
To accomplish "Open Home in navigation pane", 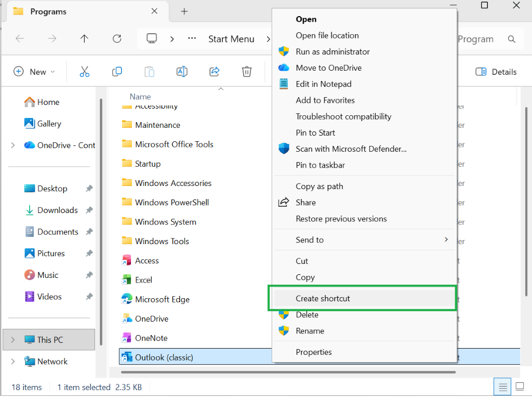I will (42, 102).
